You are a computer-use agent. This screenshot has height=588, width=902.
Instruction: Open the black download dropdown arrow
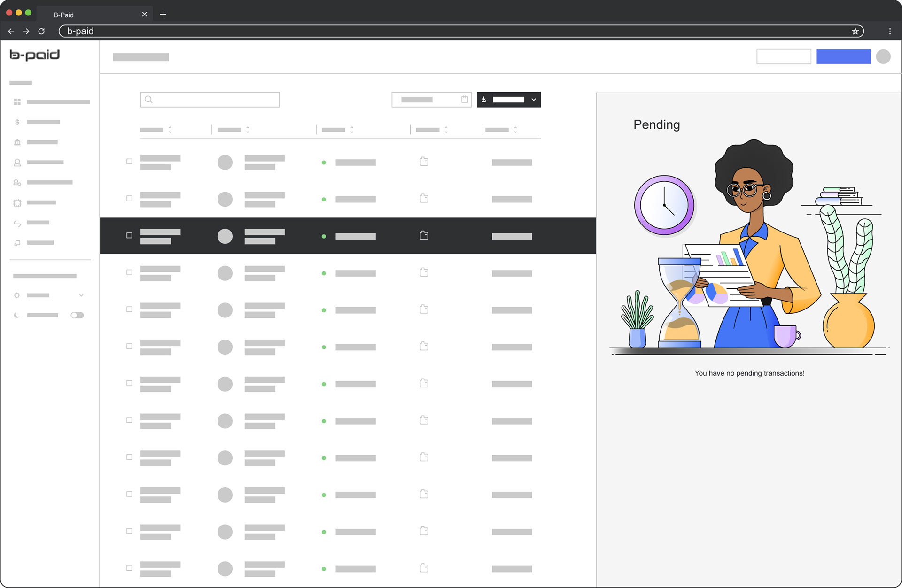click(x=534, y=100)
